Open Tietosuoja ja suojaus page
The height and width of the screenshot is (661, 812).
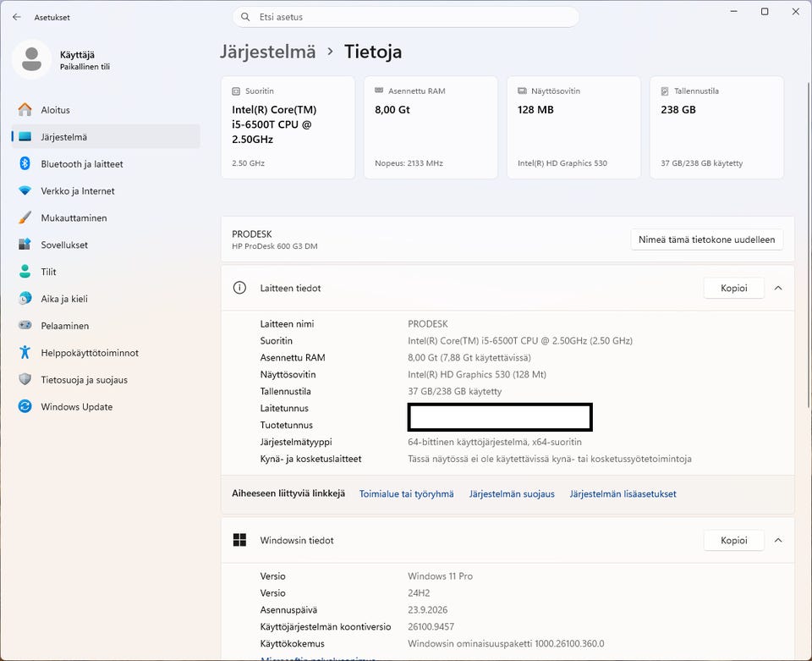(106, 379)
